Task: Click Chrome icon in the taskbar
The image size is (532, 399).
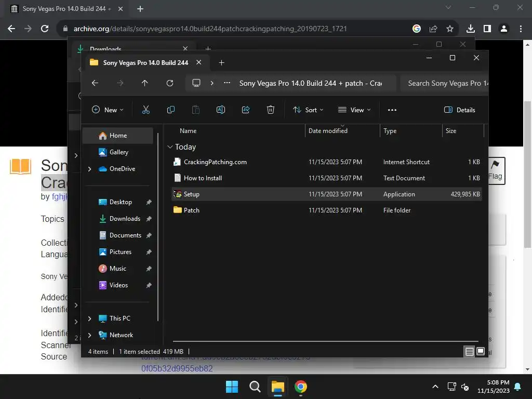Action: point(301,387)
